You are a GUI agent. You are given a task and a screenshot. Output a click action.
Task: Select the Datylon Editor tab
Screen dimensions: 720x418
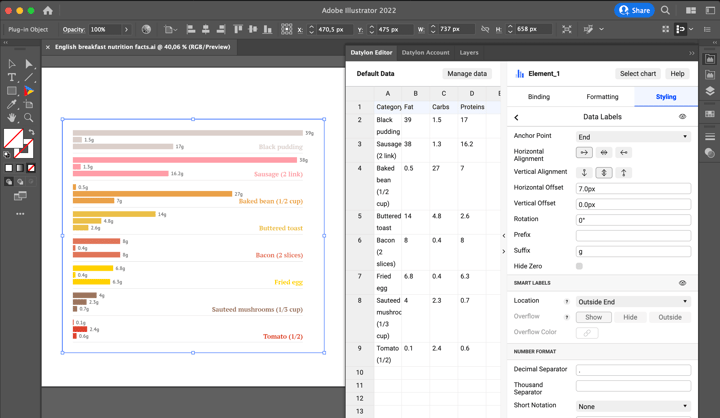[371, 52]
